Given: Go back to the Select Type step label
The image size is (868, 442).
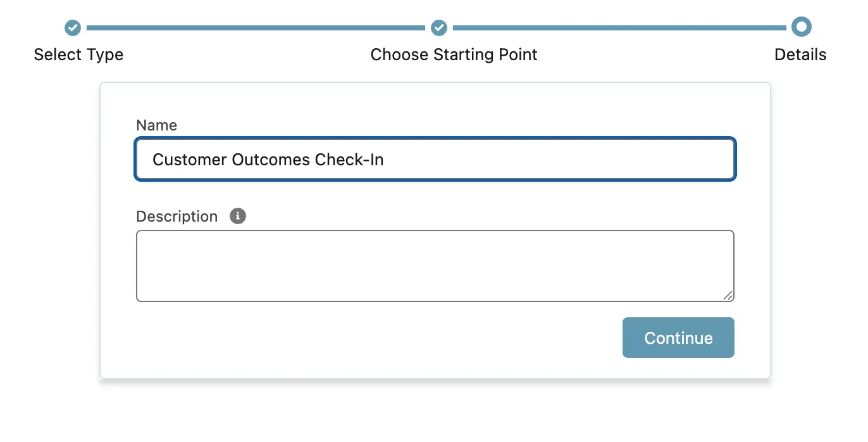Looking at the screenshot, I should (x=78, y=54).
